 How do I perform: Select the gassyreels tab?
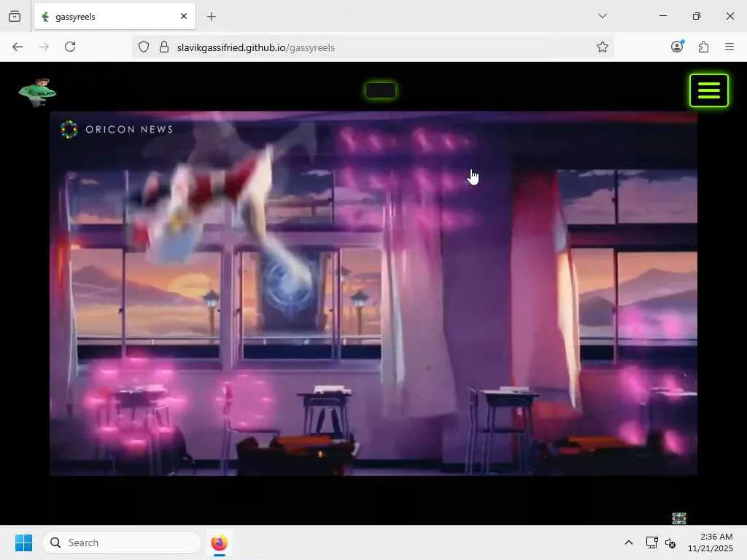[x=115, y=17]
